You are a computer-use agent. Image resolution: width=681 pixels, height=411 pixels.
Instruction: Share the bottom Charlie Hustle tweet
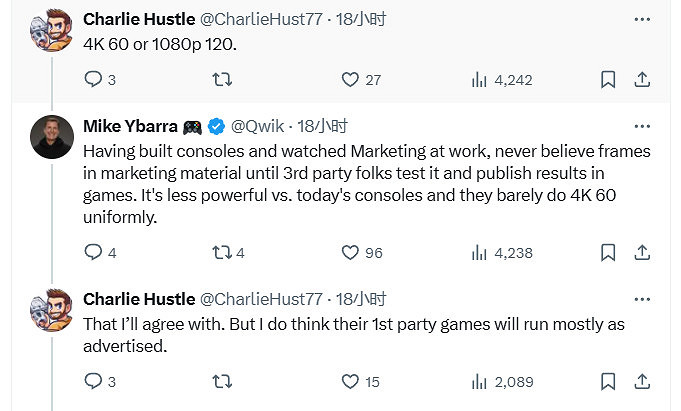642,381
